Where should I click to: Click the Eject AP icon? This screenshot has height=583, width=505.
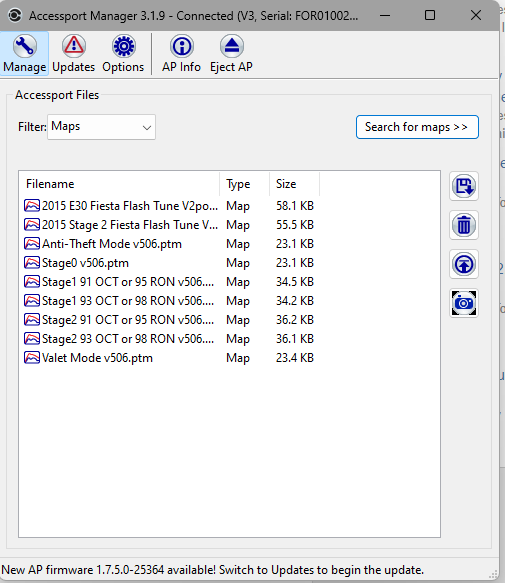[231, 54]
